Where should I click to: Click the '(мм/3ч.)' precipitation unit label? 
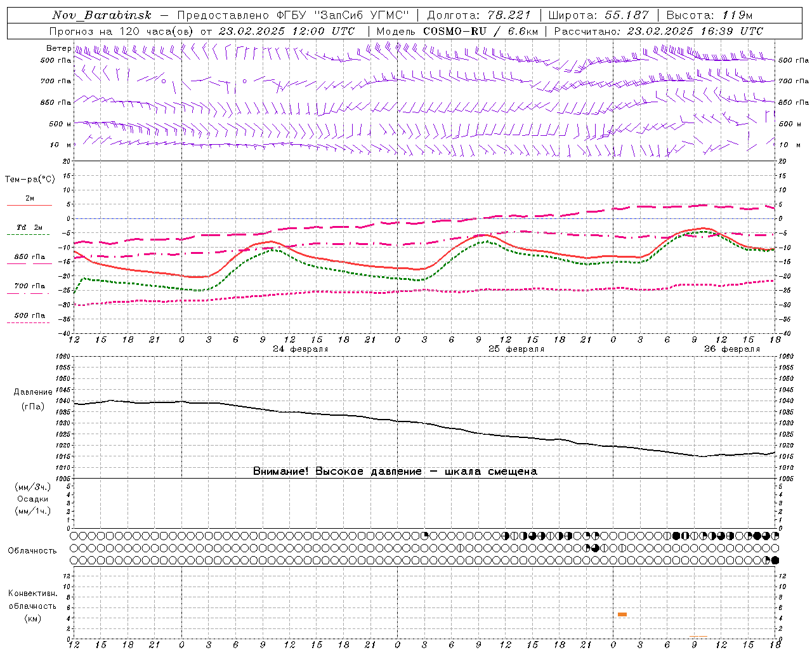click(33, 487)
